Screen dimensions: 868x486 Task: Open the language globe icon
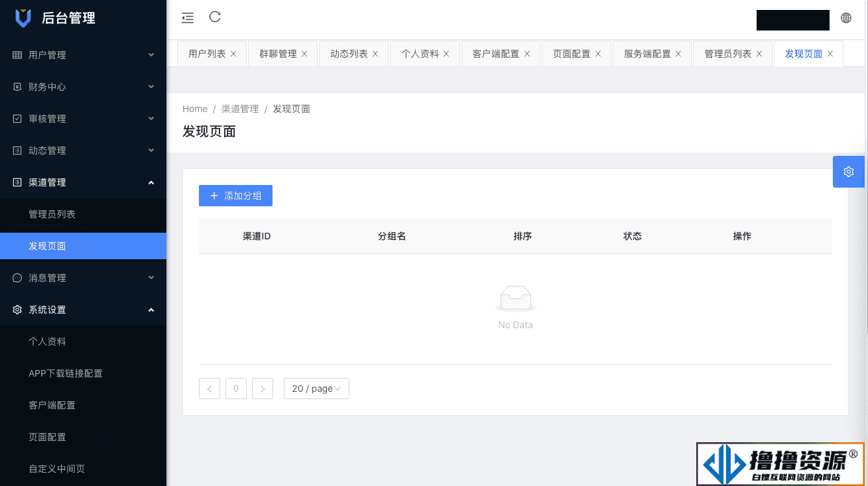pyautogui.click(x=846, y=18)
